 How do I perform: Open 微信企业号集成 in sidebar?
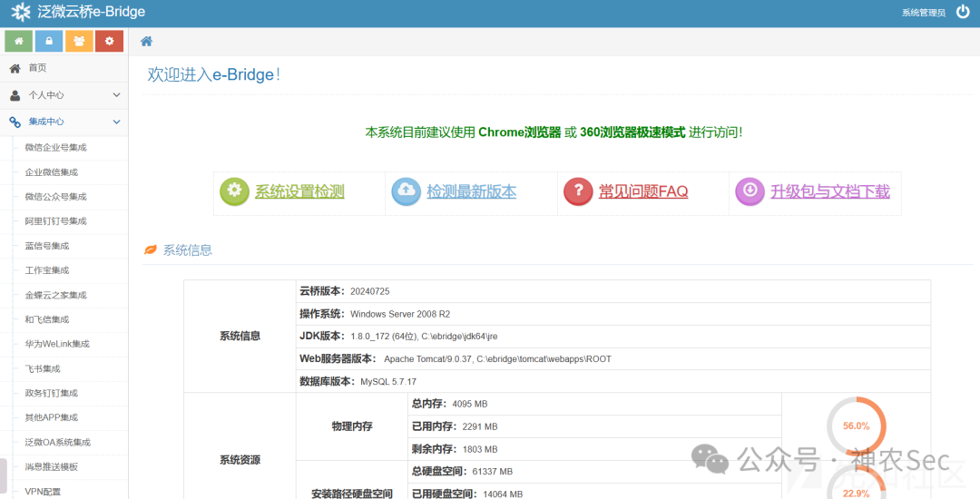click(x=55, y=147)
